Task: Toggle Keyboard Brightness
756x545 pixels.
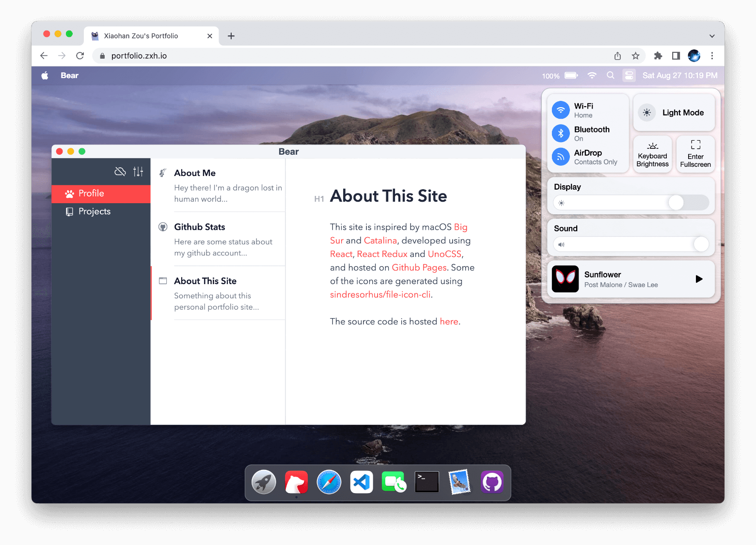Action: tap(652, 154)
